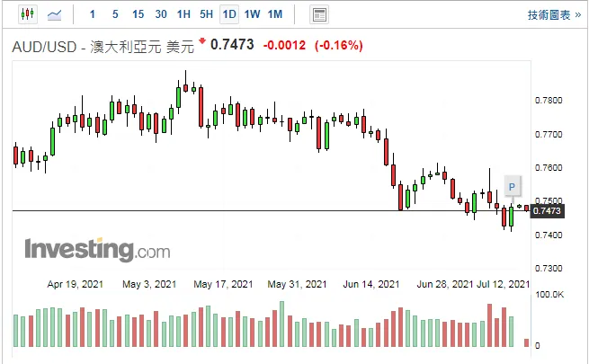Image resolution: width=589 pixels, height=364 pixels.
Task: Switch to the 1M monthly timeframe
Action: [x=275, y=14]
